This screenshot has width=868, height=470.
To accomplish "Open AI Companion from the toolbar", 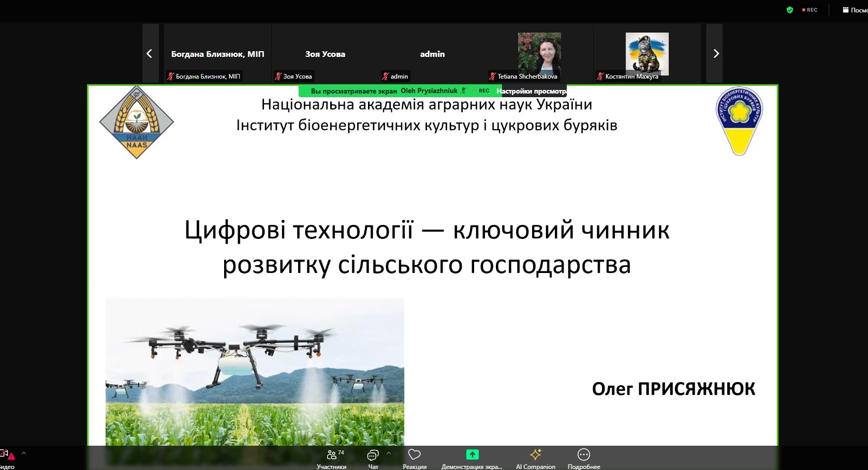I will tap(536, 458).
